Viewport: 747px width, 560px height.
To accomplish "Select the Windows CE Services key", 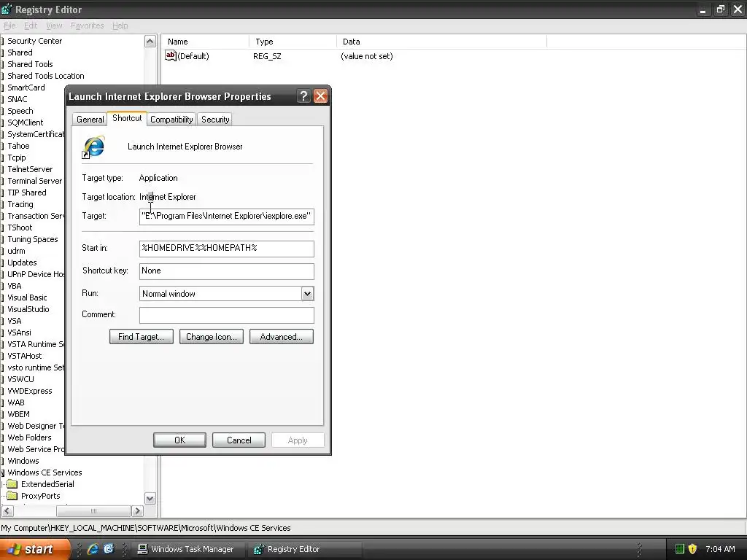I will 44,472.
